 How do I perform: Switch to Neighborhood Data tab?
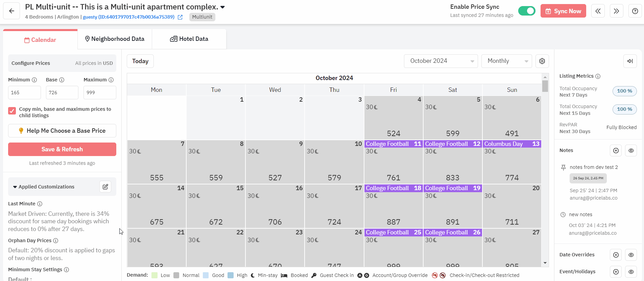[115, 39]
